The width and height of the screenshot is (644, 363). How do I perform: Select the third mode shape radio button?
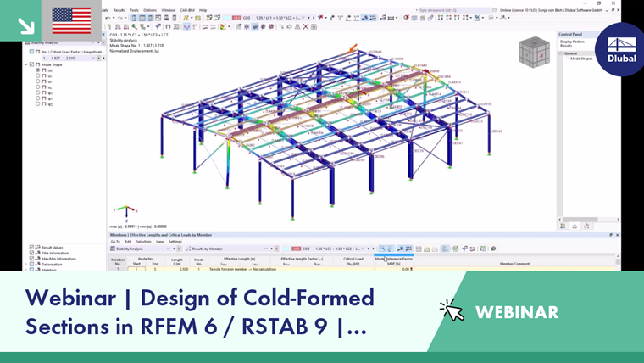point(38,81)
